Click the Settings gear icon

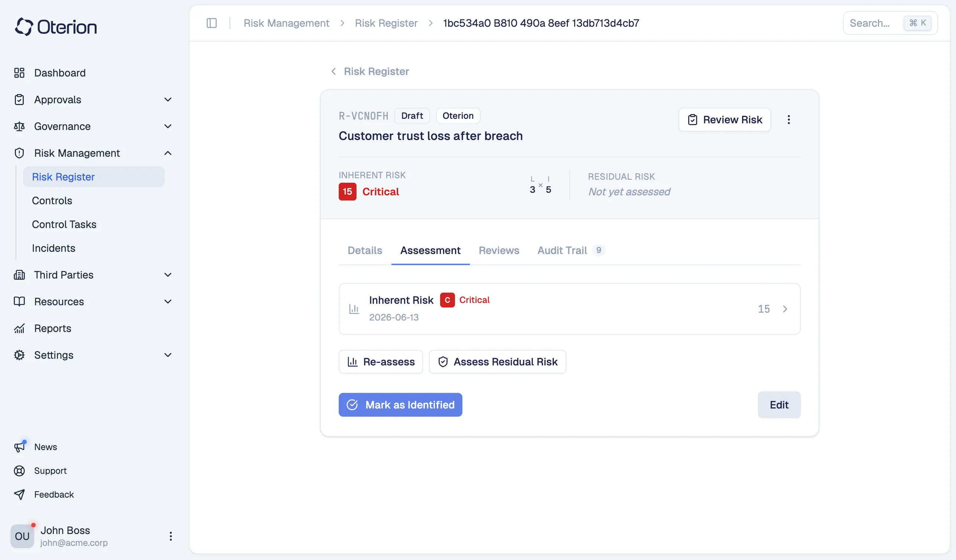click(x=19, y=355)
